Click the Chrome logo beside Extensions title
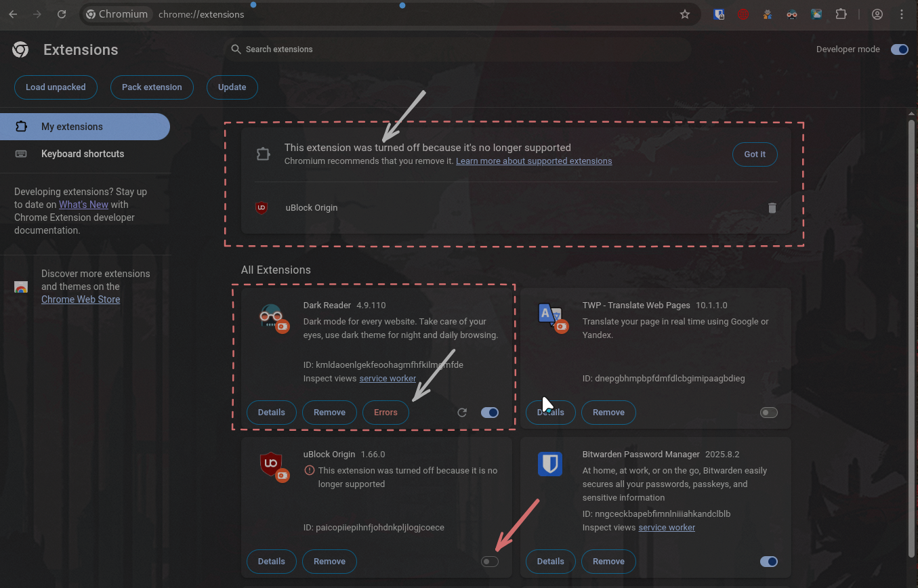The width and height of the screenshot is (918, 588). coord(20,49)
